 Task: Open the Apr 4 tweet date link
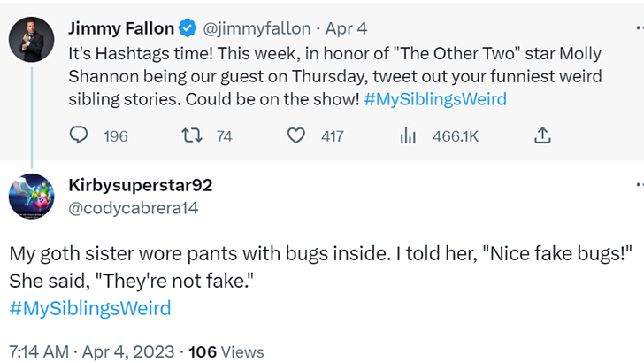point(346,28)
